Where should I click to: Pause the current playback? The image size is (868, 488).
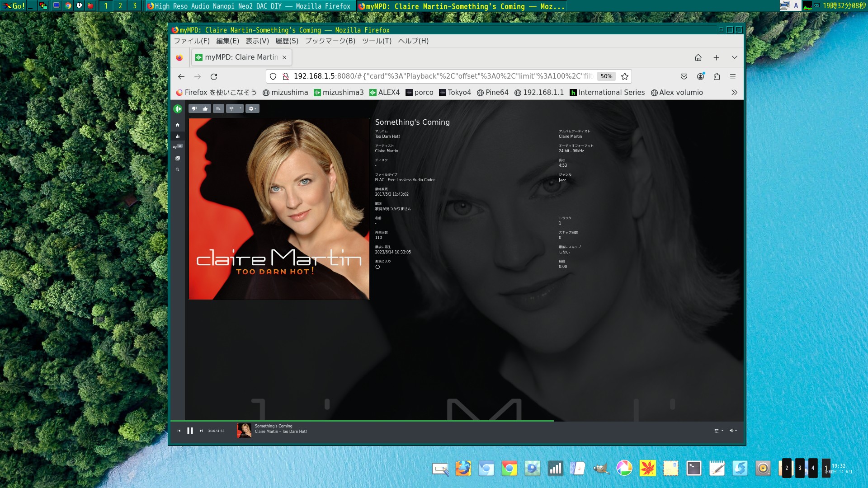tap(190, 431)
